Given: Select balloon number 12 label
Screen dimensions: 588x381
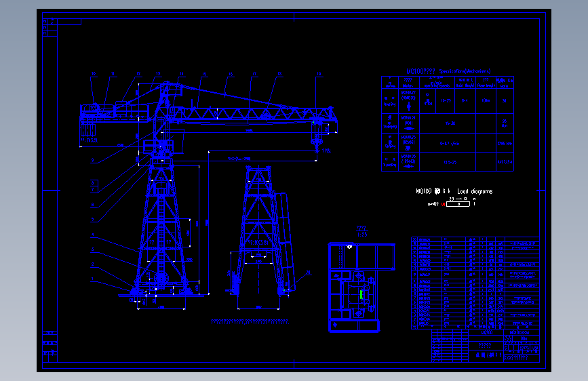Looking at the screenshot, I should pyautogui.click(x=138, y=74).
